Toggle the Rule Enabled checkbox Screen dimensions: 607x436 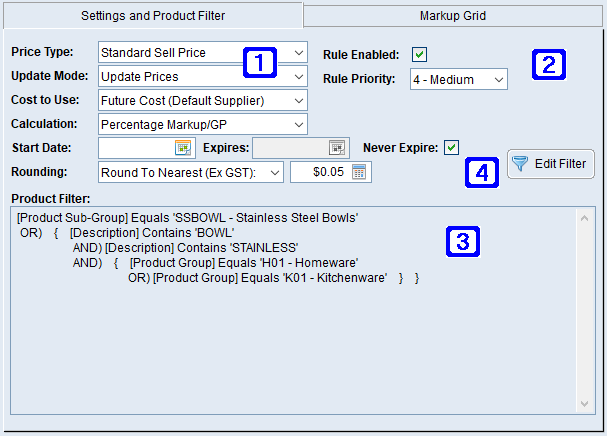[420, 54]
